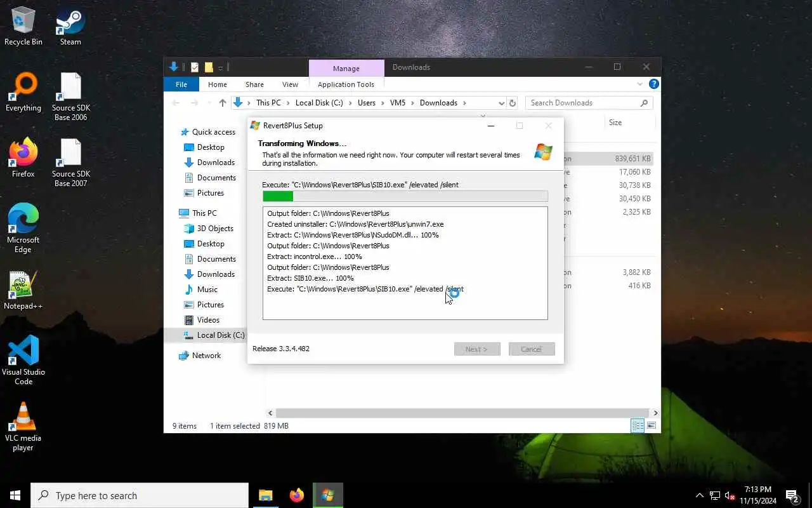Click the horizontal scrollbar in Explorer
Image resolution: width=812 pixels, height=508 pixels.
coord(461,413)
